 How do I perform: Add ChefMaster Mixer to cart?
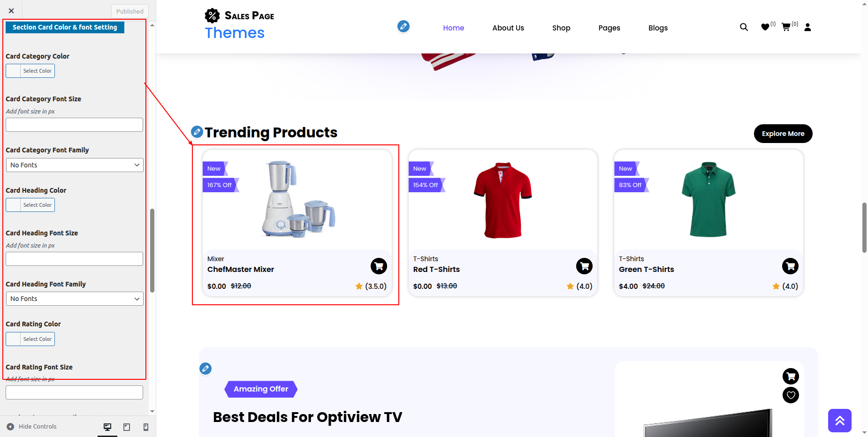pos(379,266)
